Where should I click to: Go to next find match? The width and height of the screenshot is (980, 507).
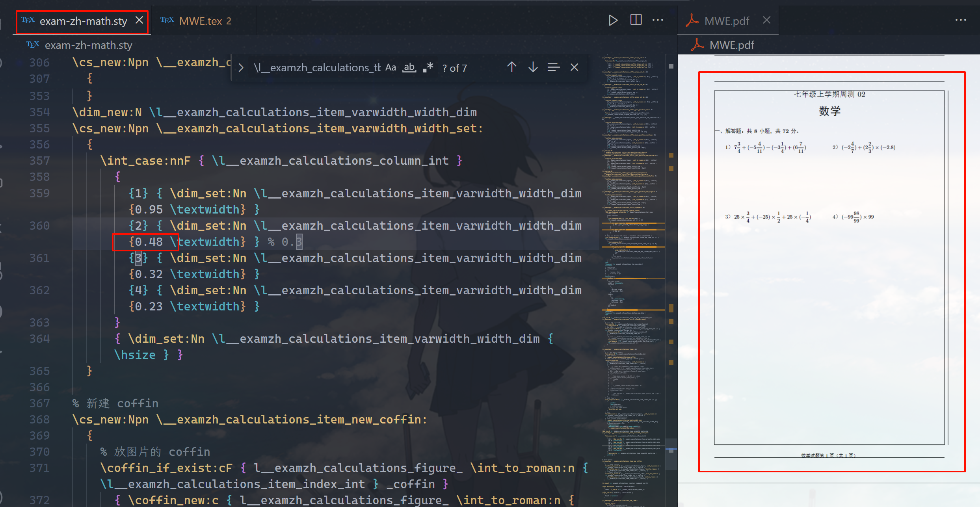coord(533,67)
